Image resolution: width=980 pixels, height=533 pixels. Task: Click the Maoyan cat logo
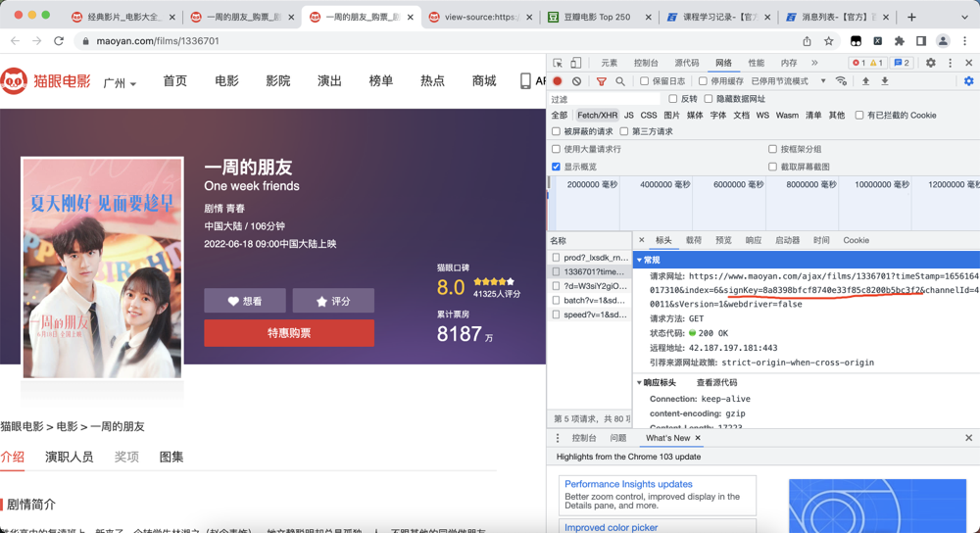pyautogui.click(x=14, y=81)
